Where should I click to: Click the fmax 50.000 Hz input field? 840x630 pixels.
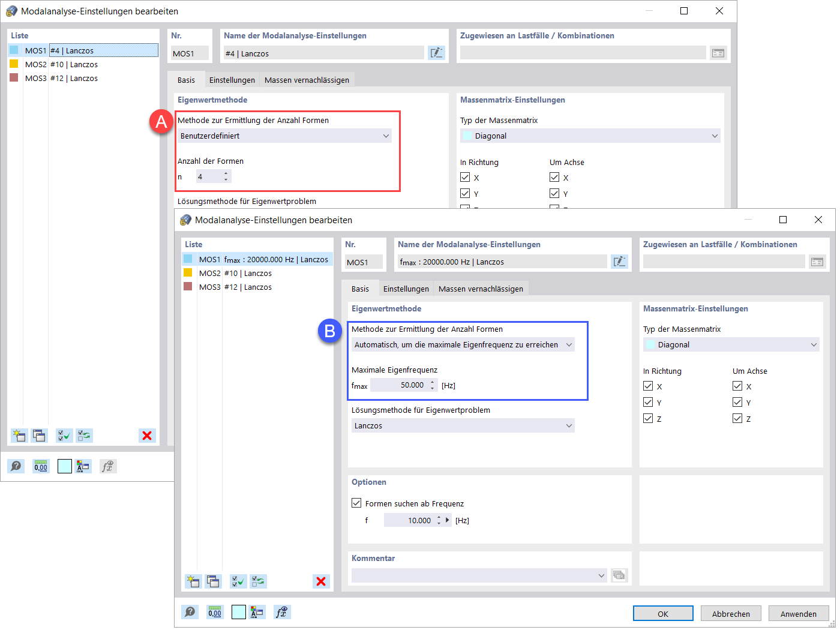pyautogui.click(x=400, y=385)
